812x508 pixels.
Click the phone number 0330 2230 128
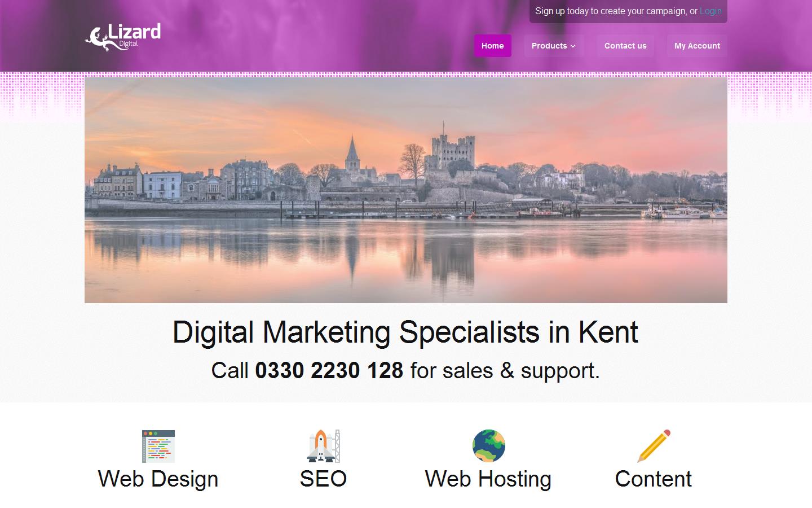coord(329,370)
